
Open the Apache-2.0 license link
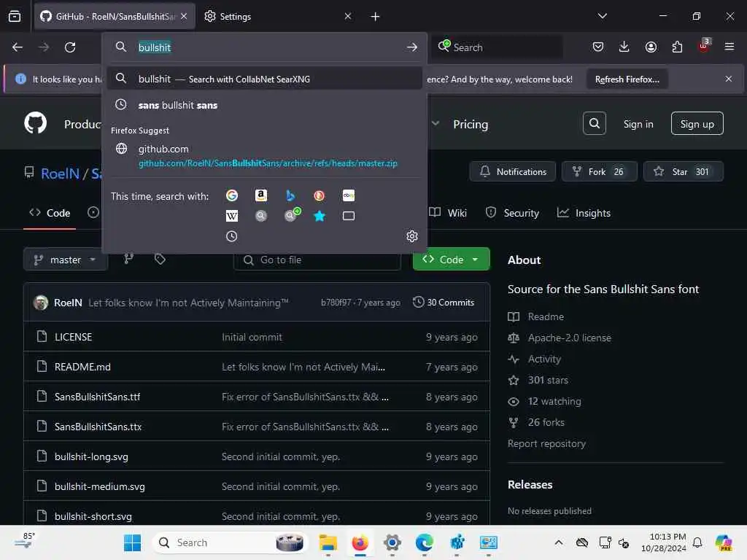[x=569, y=338]
